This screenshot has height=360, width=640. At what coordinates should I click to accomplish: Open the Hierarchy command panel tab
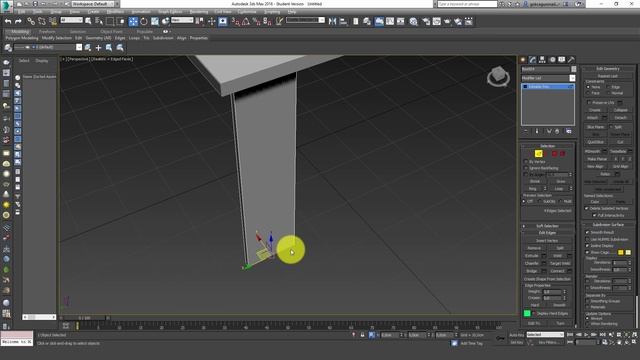point(542,60)
